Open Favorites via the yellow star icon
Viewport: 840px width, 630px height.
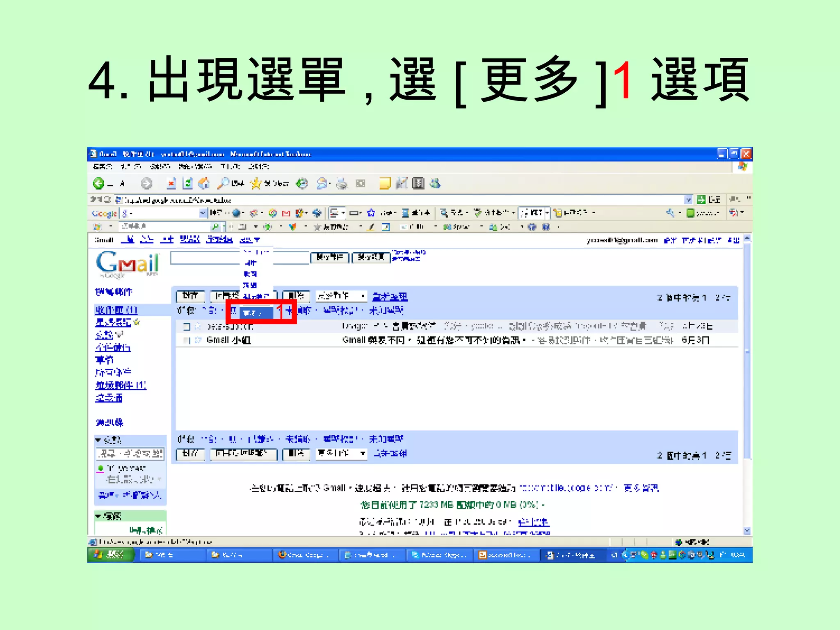coord(256,183)
